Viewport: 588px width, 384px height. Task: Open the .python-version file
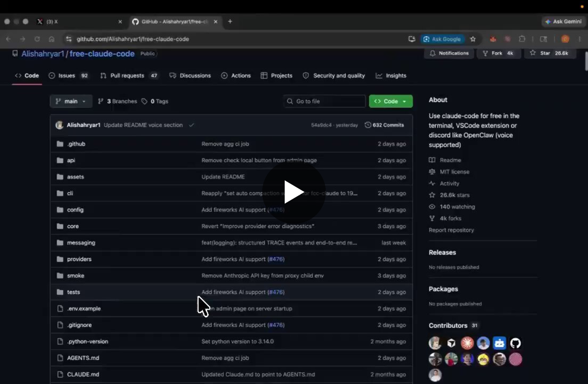[88, 341]
